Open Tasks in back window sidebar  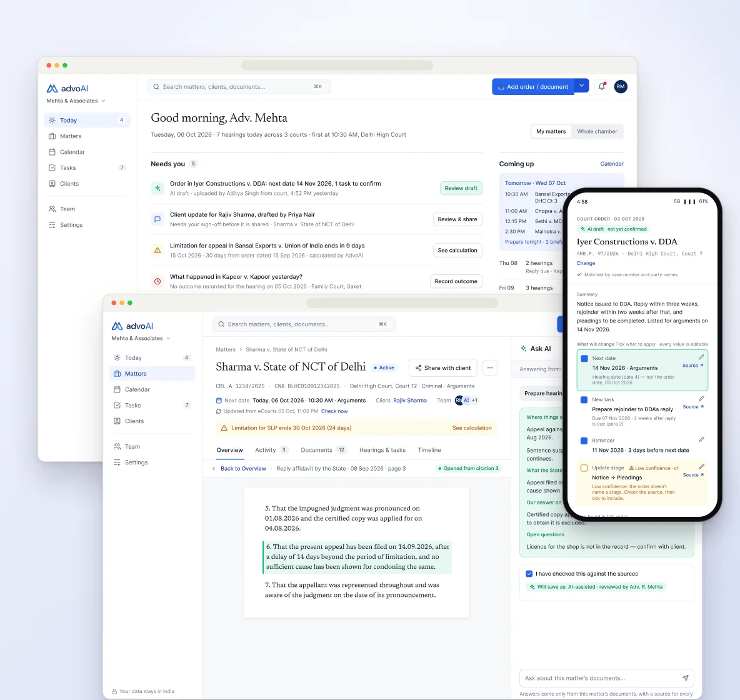point(87,167)
